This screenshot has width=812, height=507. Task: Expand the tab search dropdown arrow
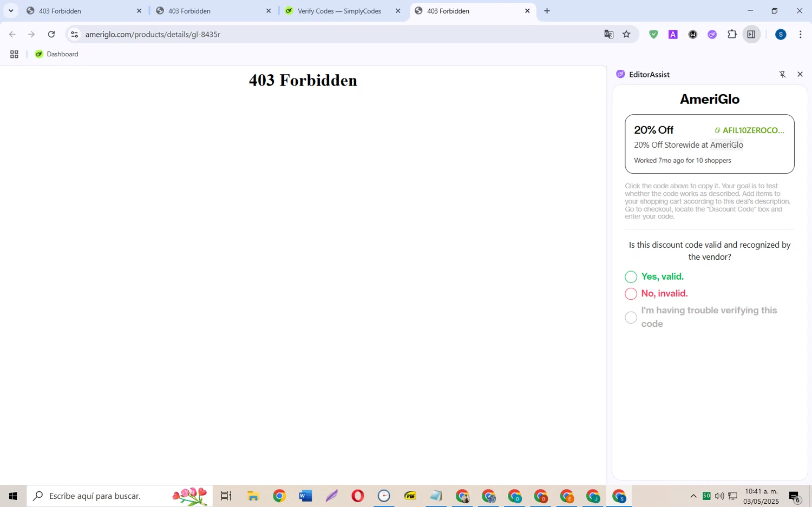pos(11,11)
